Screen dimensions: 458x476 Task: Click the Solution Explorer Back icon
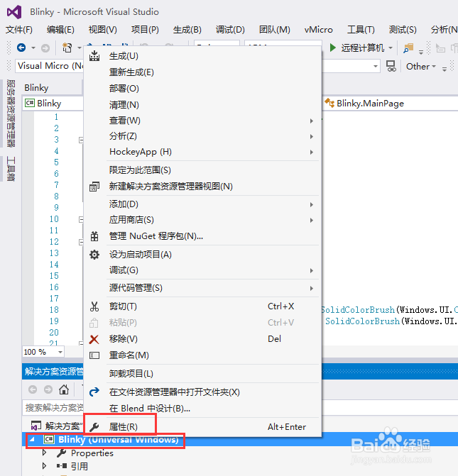[x=33, y=389]
